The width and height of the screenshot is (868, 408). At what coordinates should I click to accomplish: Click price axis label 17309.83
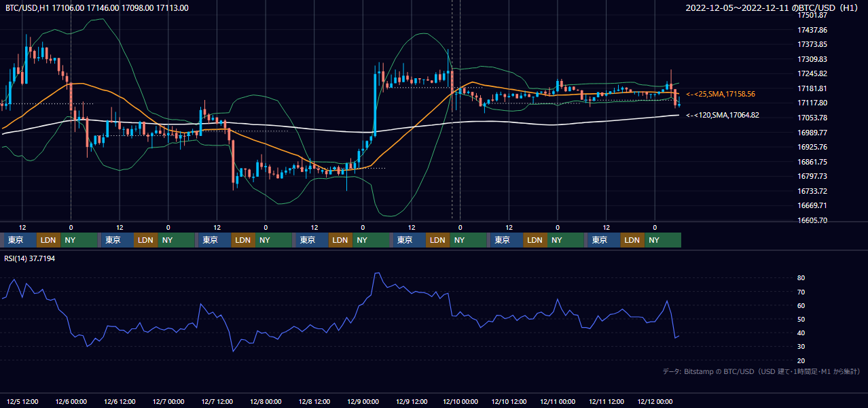812,59
